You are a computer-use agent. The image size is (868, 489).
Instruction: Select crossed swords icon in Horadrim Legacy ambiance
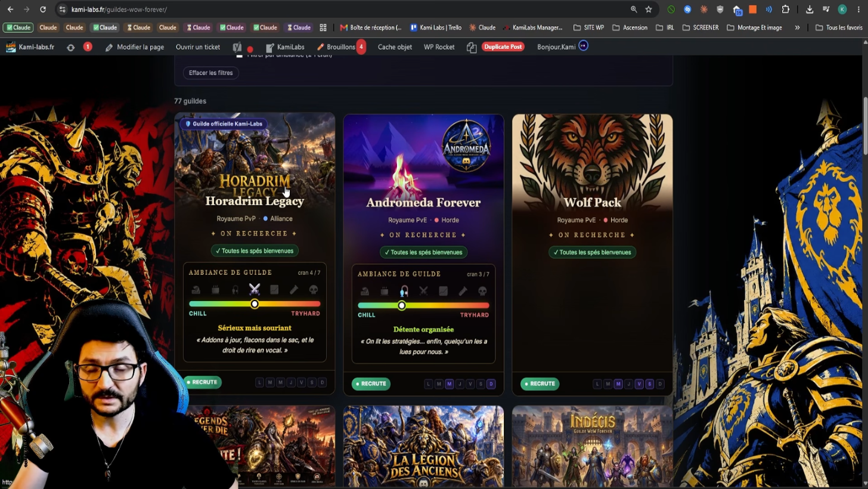(x=255, y=290)
